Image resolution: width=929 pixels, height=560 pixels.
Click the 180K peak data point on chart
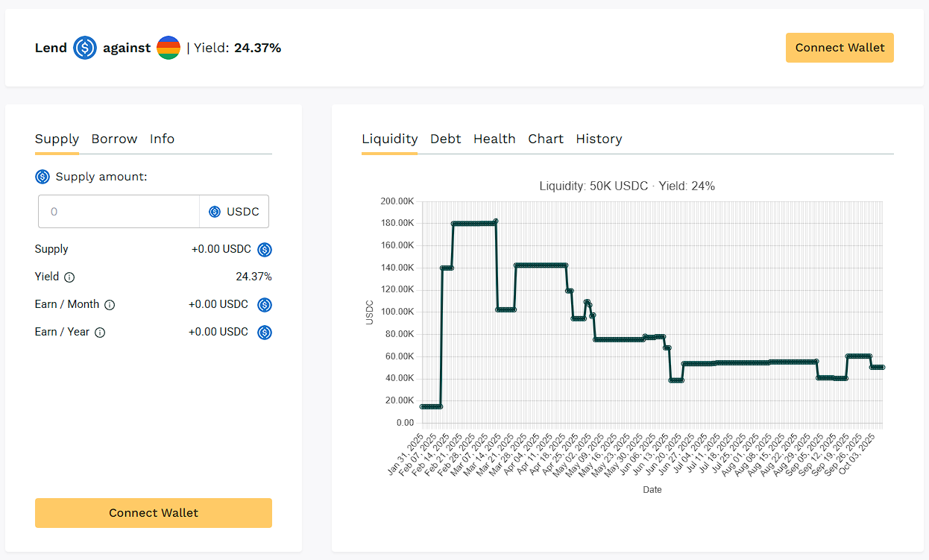pos(496,221)
